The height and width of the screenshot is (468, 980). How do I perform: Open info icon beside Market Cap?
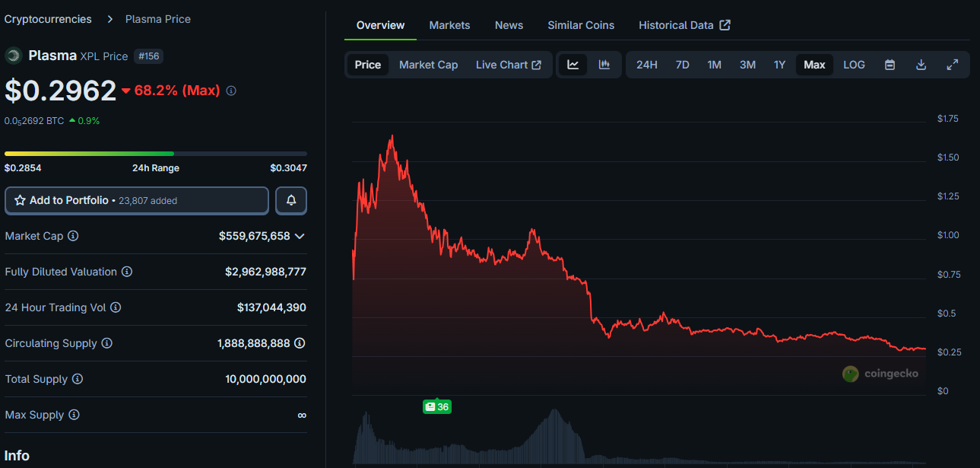pyautogui.click(x=73, y=236)
